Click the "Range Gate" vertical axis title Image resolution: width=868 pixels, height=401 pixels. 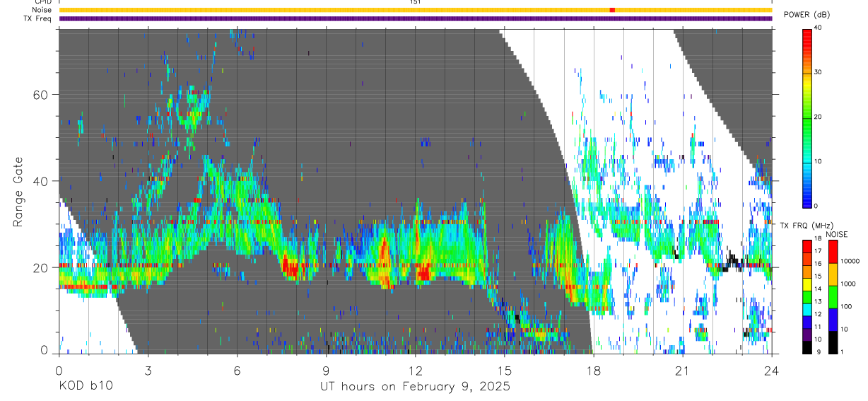click(x=18, y=191)
